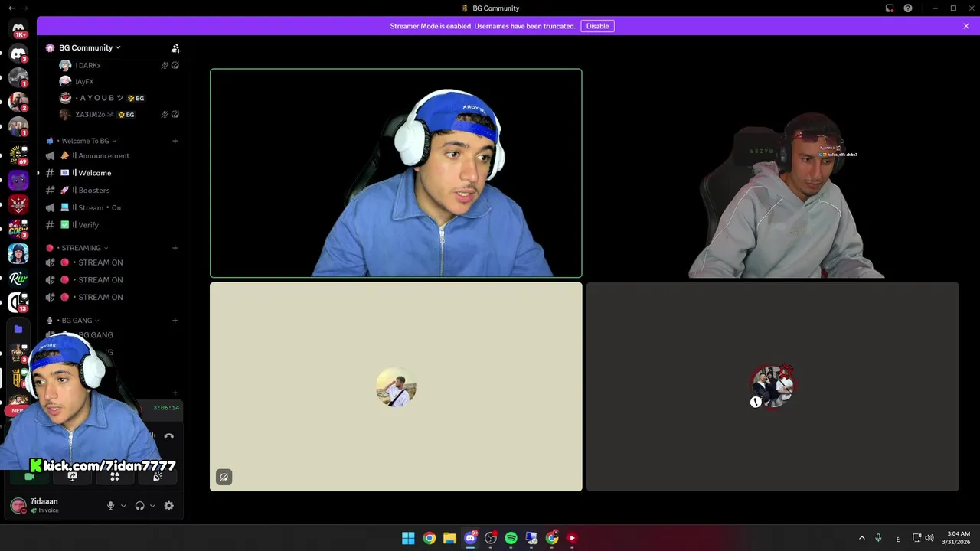Create channel in STREAMING category
This screenshot has width=980, height=551.
tap(175, 248)
